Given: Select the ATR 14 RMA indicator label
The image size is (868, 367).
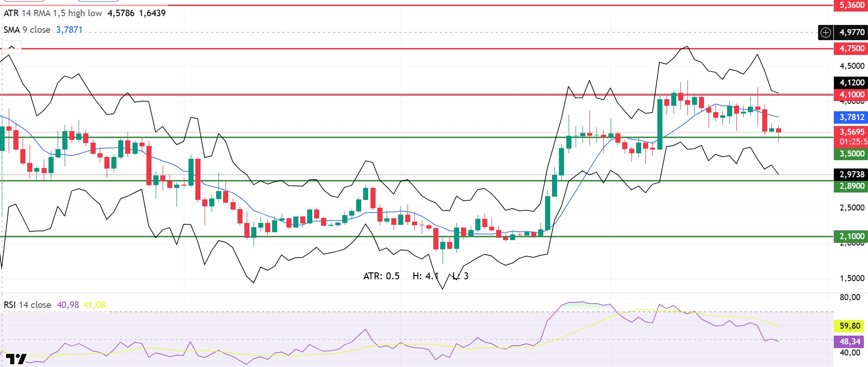Looking at the screenshot, I should pos(53,13).
